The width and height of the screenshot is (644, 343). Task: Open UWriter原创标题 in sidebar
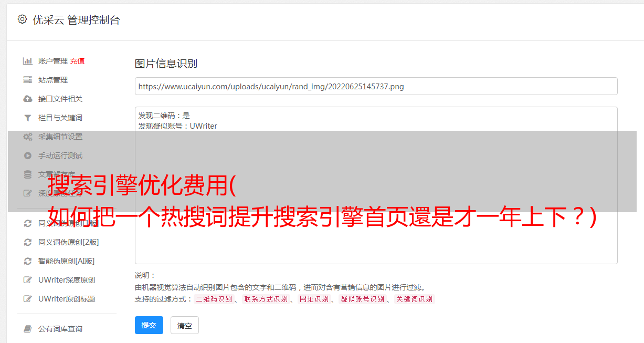coord(67,299)
